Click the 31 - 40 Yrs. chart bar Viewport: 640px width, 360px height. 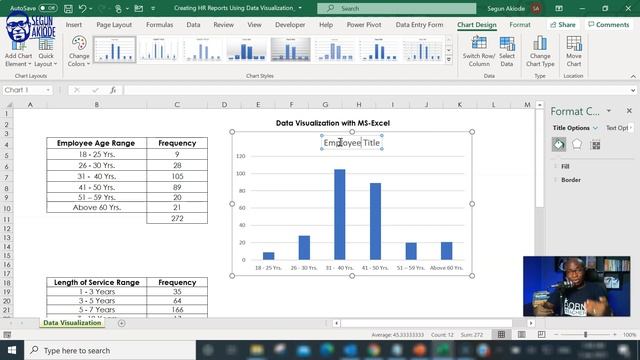[340, 214]
